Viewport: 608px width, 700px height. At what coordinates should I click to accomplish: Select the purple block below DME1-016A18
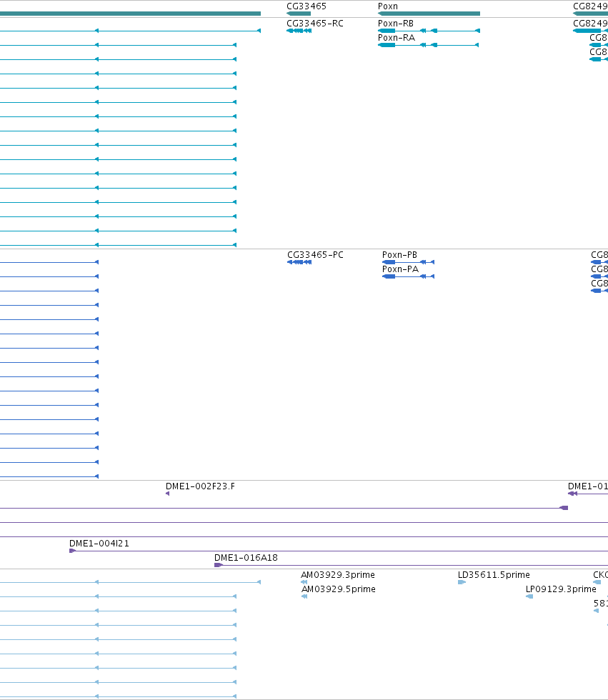click(219, 565)
